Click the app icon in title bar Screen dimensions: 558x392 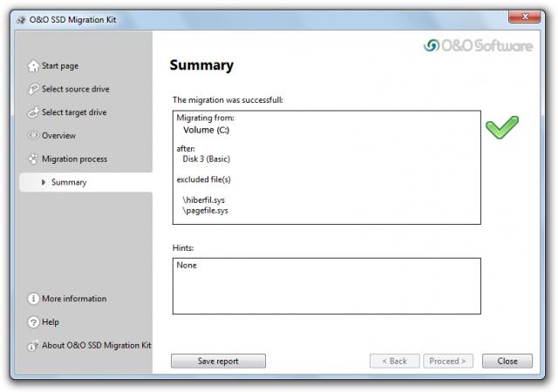(21, 20)
